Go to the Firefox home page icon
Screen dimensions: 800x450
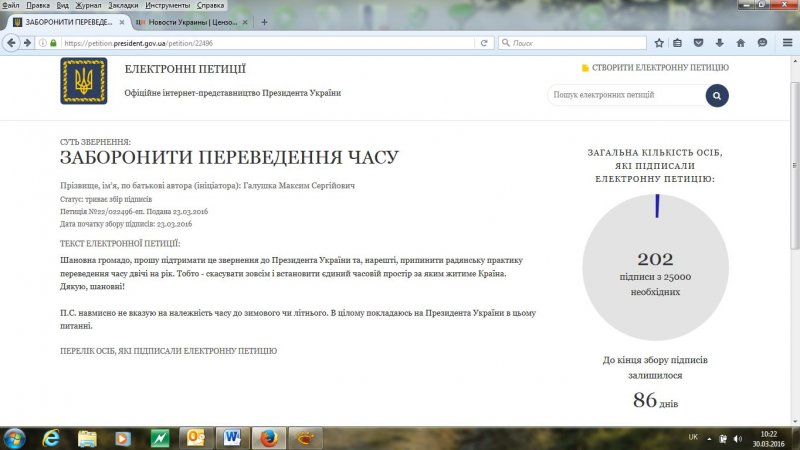coord(740,43)
